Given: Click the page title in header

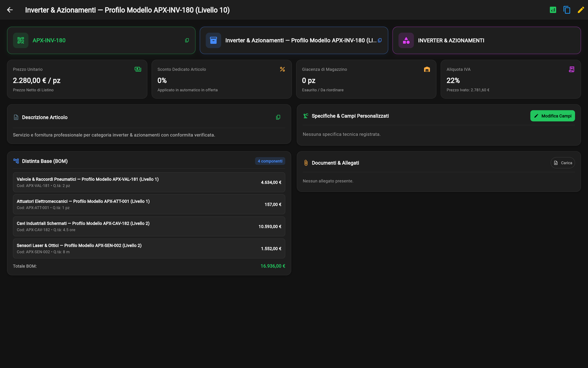Looking at the screenshot, I should pyautogui.click(x=127, y=10).
